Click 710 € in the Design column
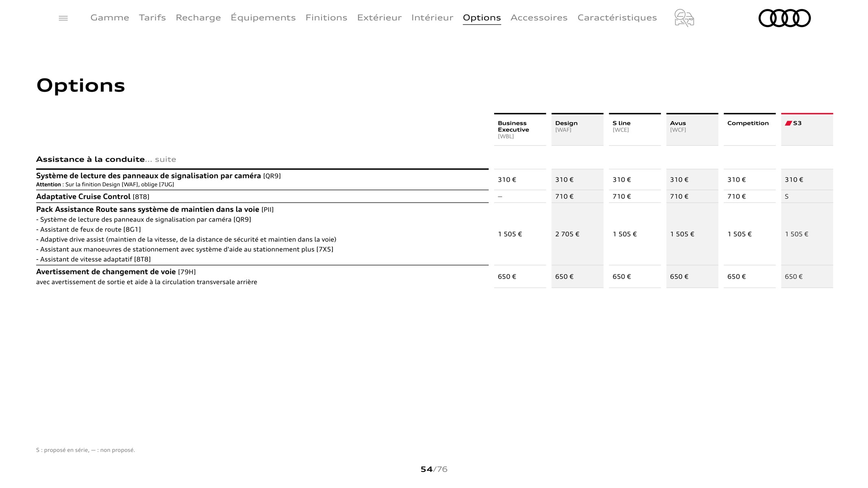 pos(564,196)
